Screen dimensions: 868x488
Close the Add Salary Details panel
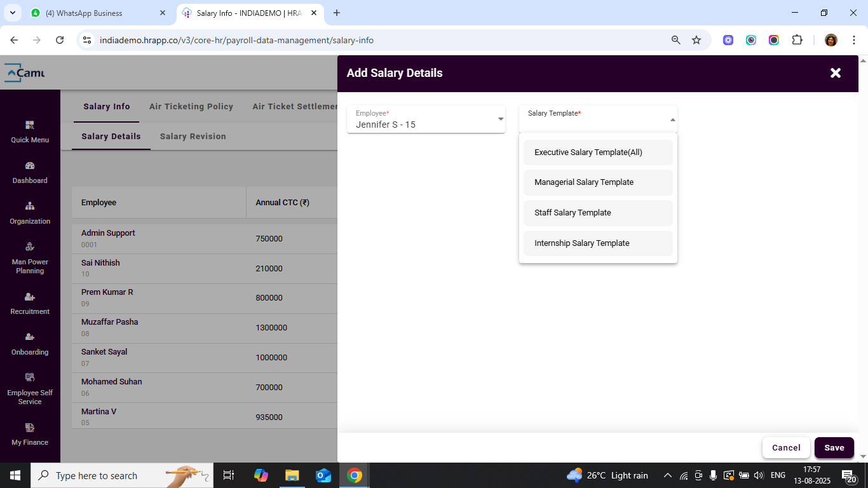[836, 73]
